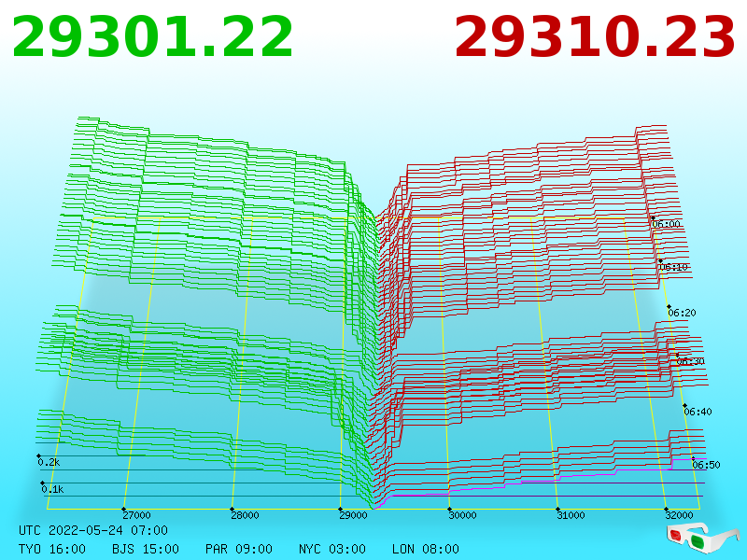Click the 06:20 time marker
The image size is (747, 560).
click(682, 313)
